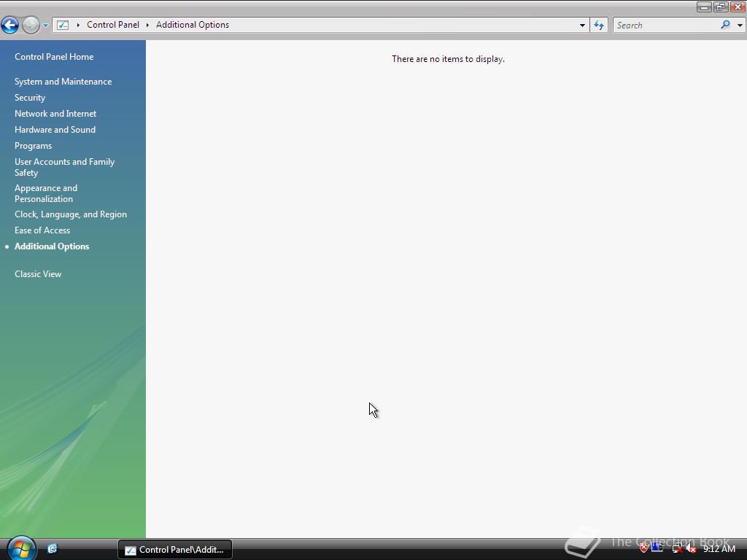Minimize the Control Panel window
The width and height of the screenshot is (747, 560).
coord(704,7)
